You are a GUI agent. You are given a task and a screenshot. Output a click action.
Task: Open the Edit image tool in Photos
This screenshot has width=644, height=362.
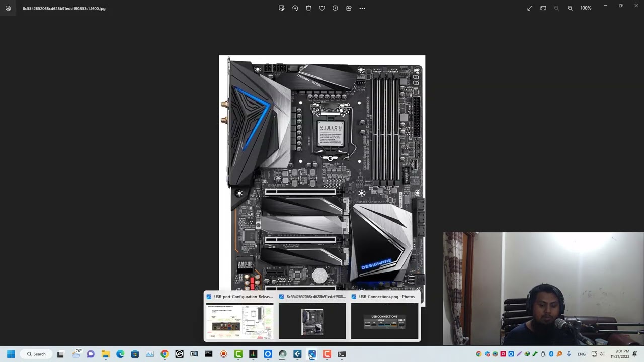282,8
